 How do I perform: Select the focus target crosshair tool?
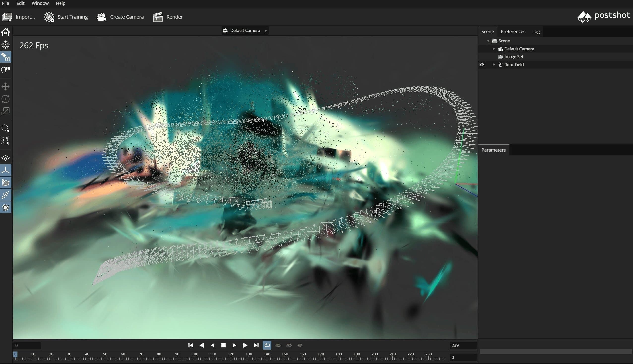(x=5, y=45)
